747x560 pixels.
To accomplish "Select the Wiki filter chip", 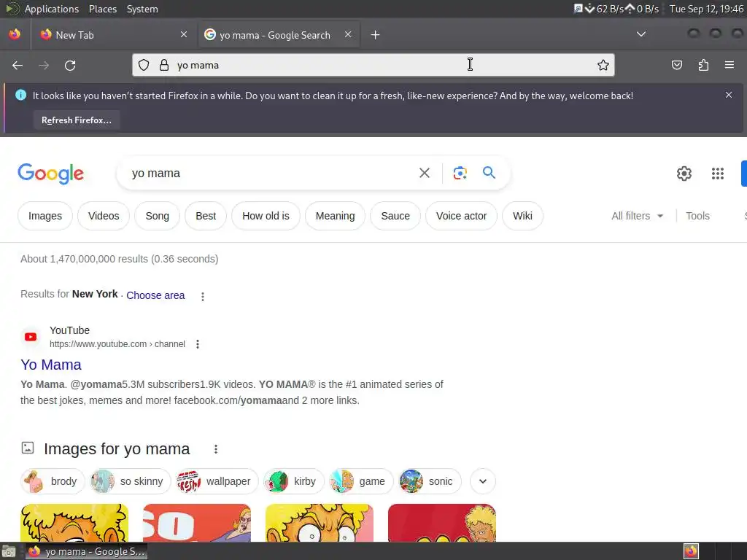I will pyautogui.click(x=522, y=216).
